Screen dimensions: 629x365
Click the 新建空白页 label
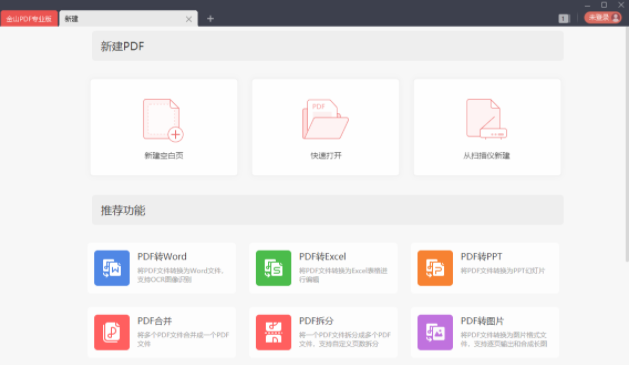pyautogui.click(x=164, y=156)
